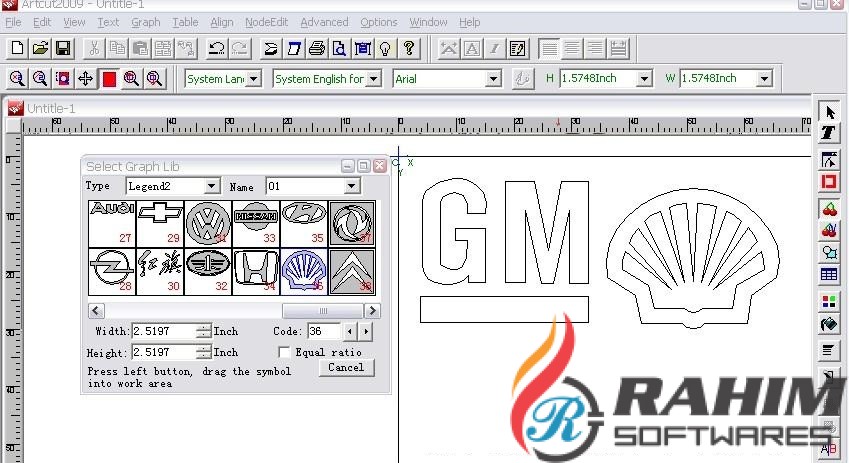Select the Audi logo thumbnail 27

click(112, 224)
